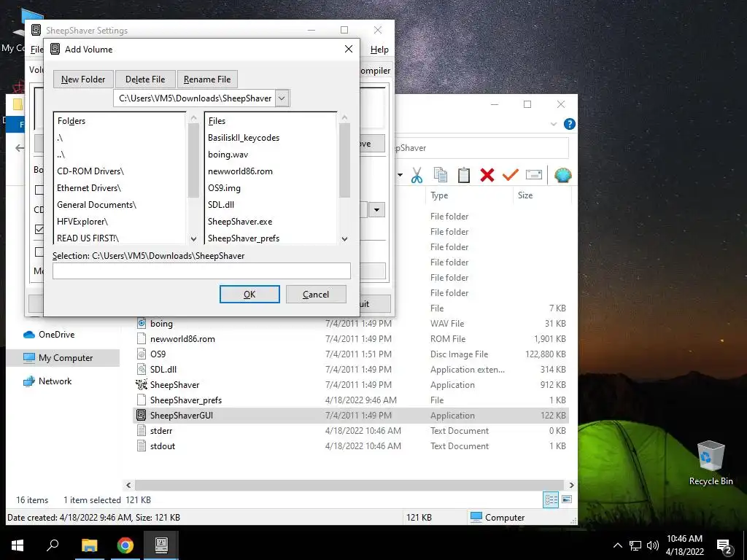Select newworld86.rom file in Explorer list
The width and height of the screenshot is (747, 560).
click(x=182, y=338)
